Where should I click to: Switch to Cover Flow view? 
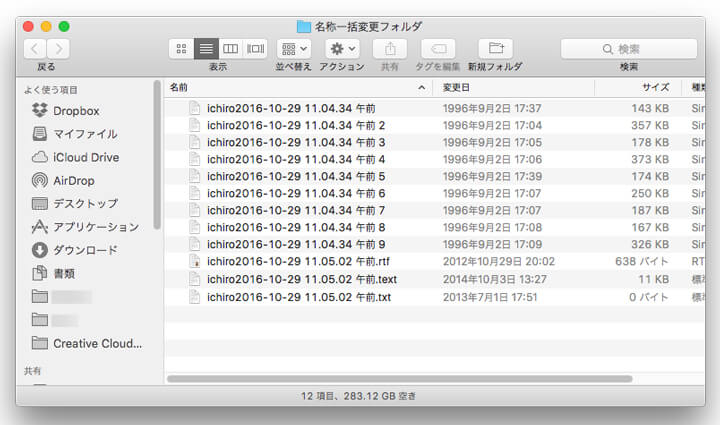(x=255, y=49)
